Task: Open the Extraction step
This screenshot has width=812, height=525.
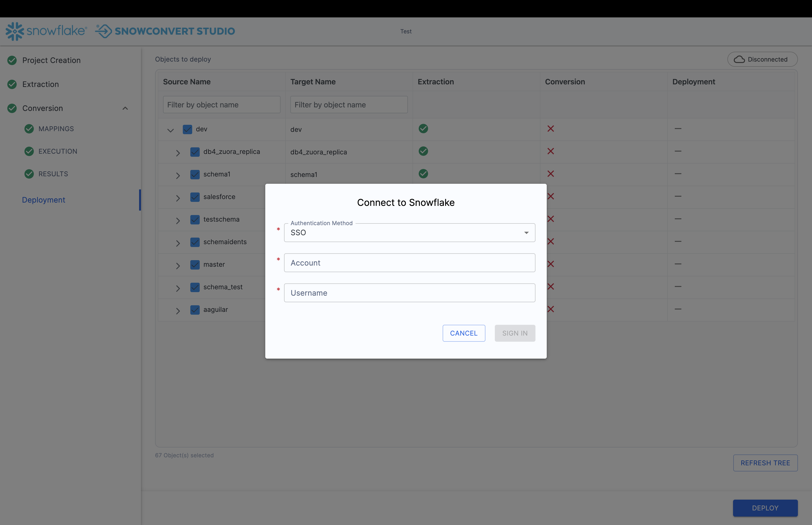Action: pyautogui.click(x=41, y=84)
